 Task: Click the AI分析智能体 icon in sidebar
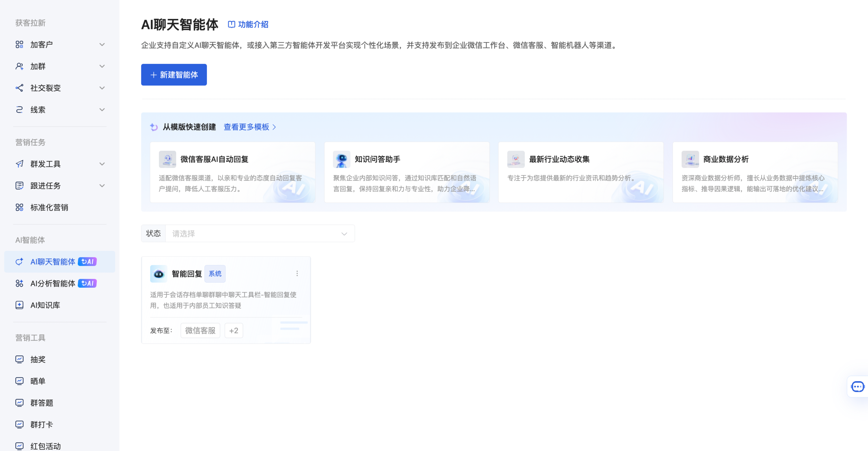pos(19,284)
